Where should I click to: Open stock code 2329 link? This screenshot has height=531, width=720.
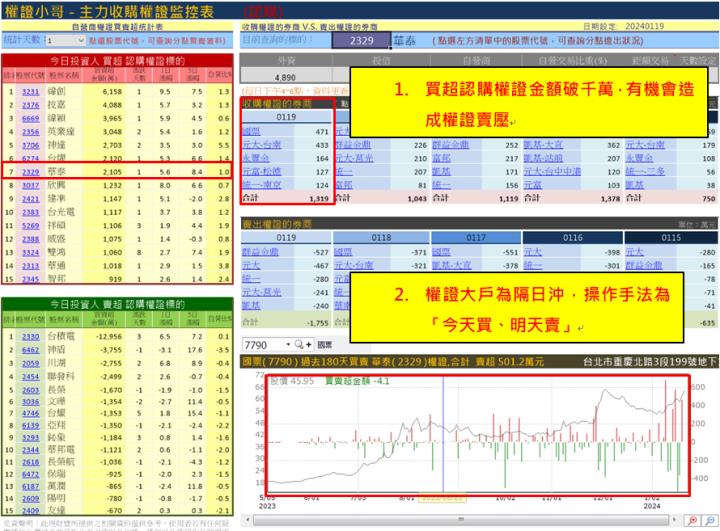(31, 172)
